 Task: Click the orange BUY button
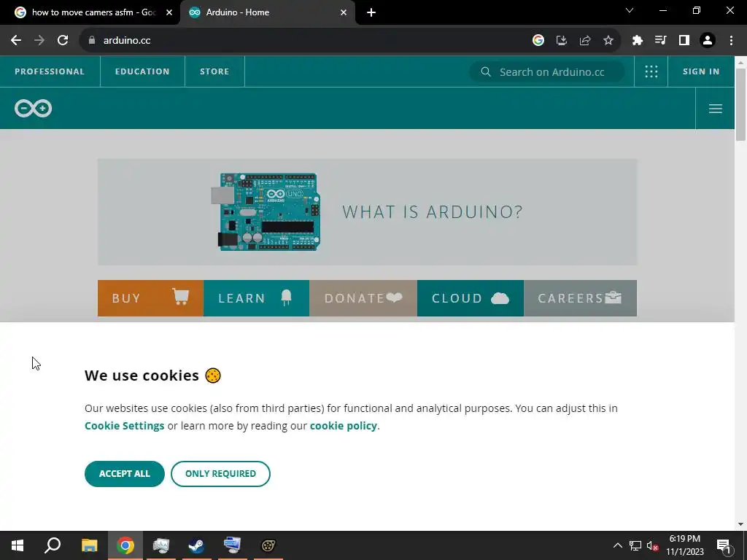[x=150, y=298]
